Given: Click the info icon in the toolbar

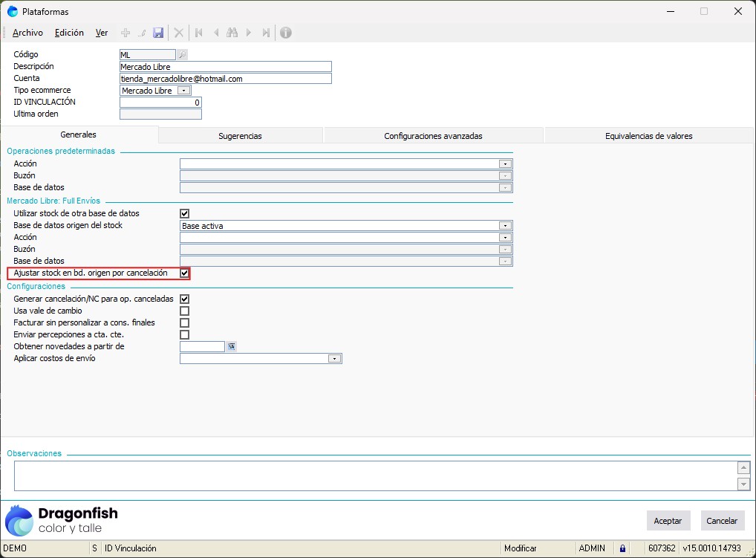Looking at the screenshot, I should pos(285,33).
